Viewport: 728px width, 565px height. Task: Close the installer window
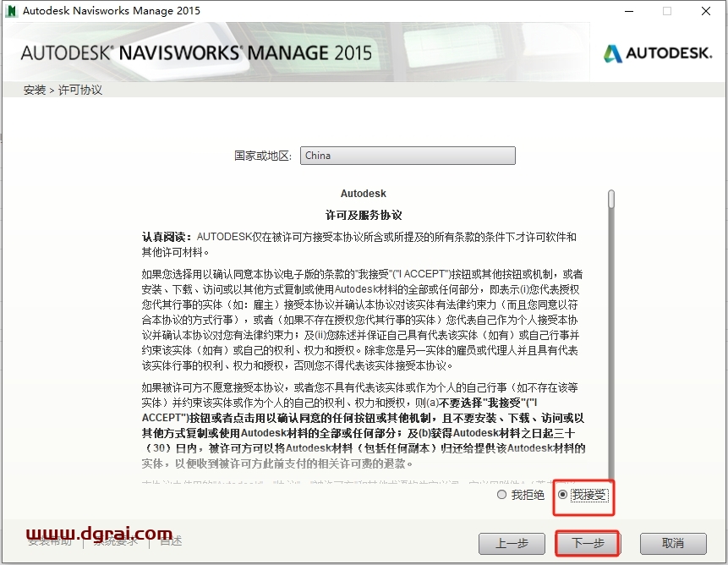click(706, 11)
